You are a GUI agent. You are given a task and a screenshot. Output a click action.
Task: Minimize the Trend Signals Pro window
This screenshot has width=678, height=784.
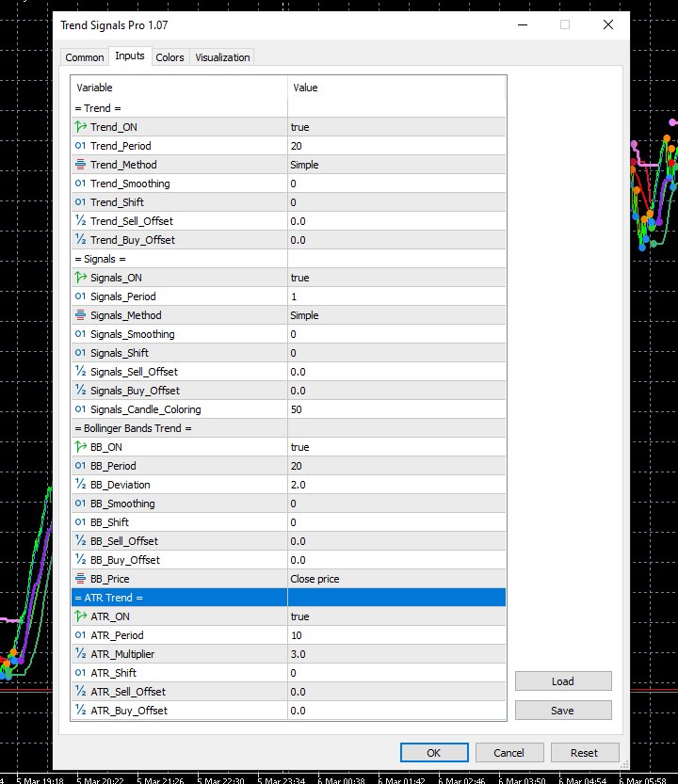coord(523,24)
